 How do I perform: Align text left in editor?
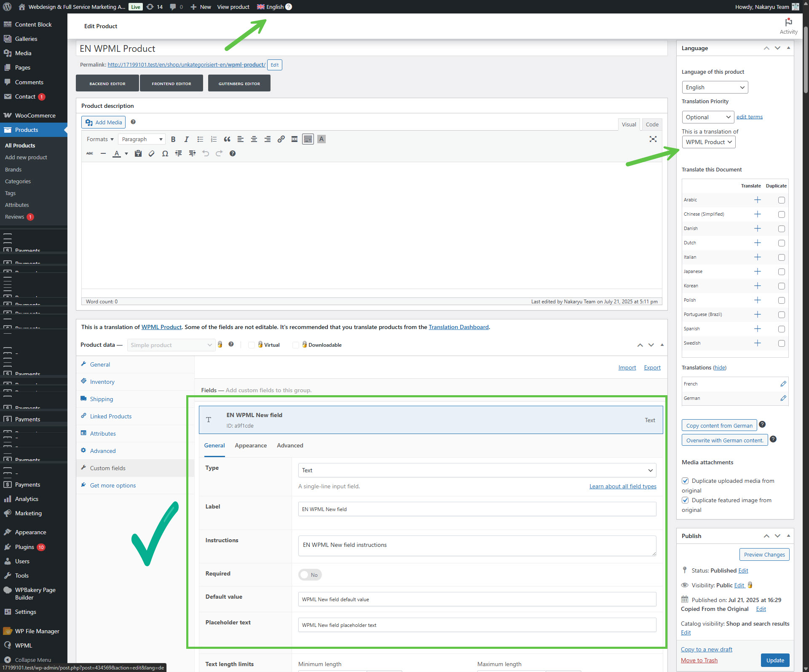click(241, 139)
